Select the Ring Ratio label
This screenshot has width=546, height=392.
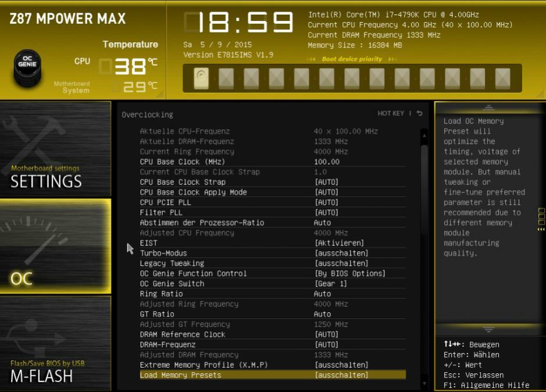[161, 293]
